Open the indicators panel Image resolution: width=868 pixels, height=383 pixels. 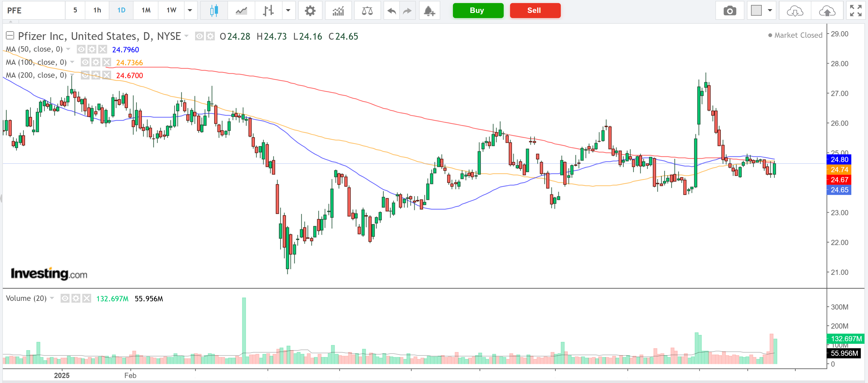338,10
